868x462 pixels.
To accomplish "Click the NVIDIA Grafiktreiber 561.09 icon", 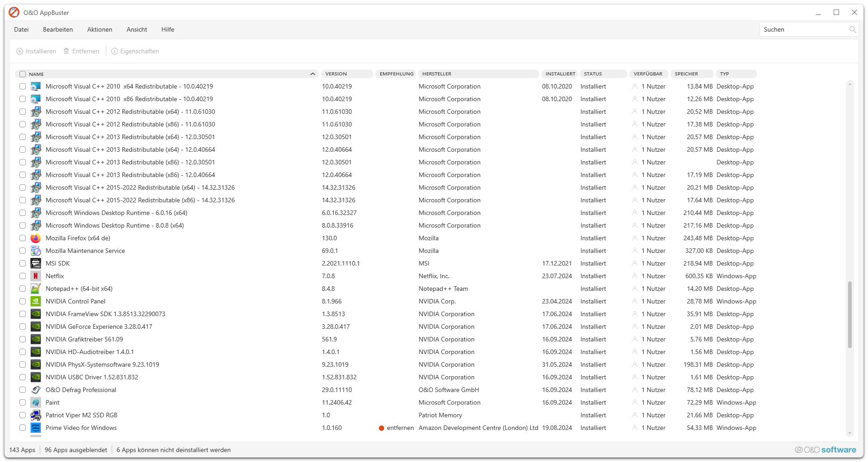I will tap(36, 339).
